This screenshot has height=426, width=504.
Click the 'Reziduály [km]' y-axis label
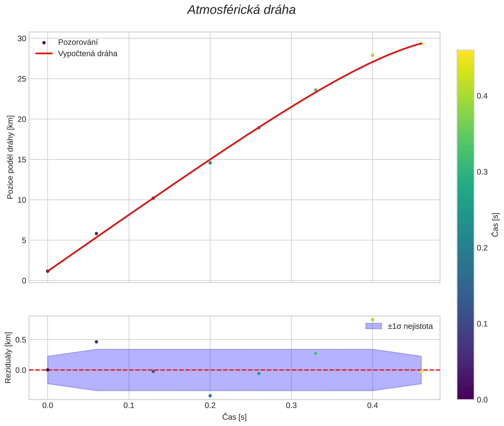pyautogui.click(x=8, y=358)
